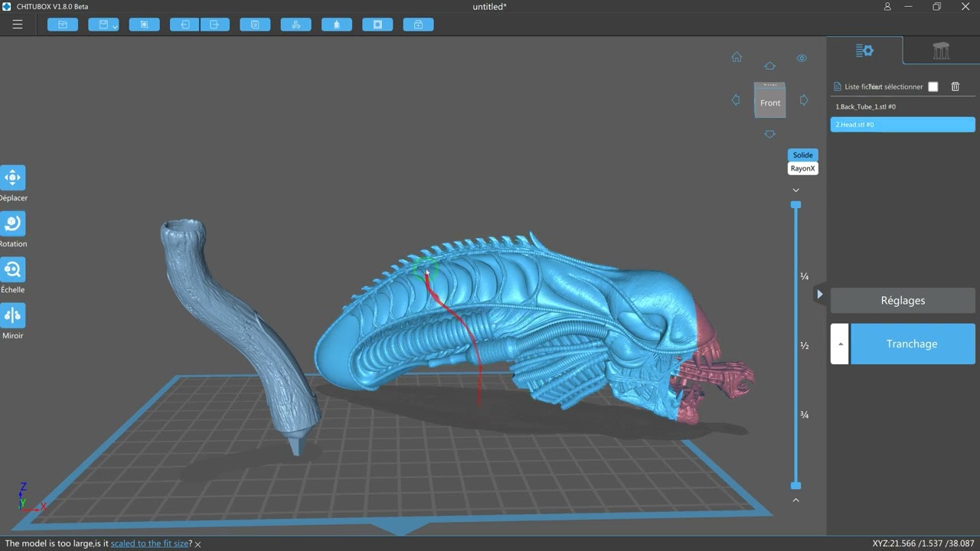Dismiss the model too large message

[x=198, y=544]
